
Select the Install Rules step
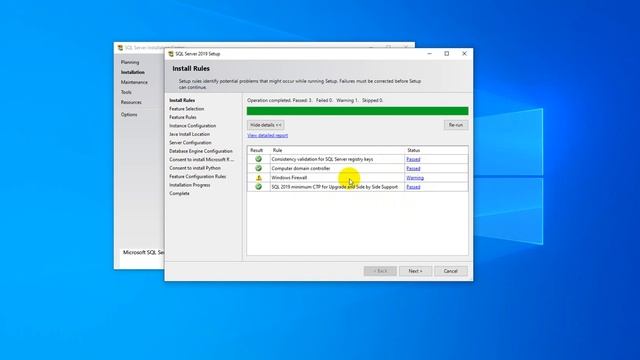[182, 100]
